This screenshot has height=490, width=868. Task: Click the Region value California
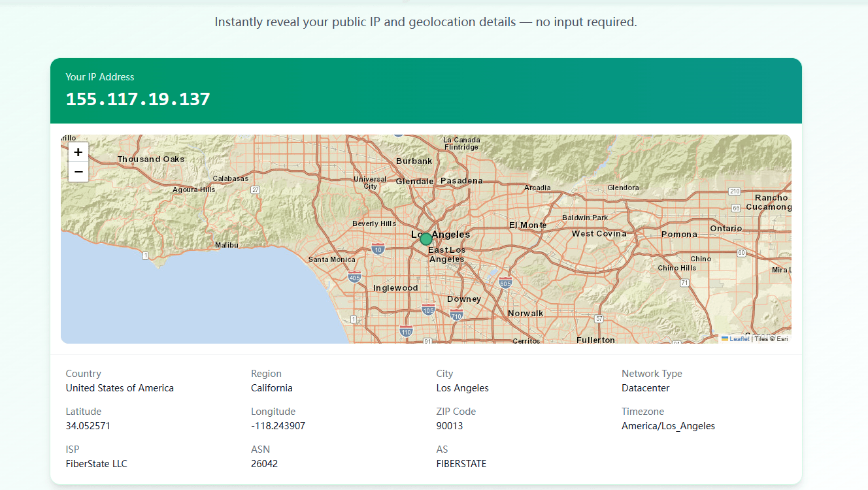(272, 388)
